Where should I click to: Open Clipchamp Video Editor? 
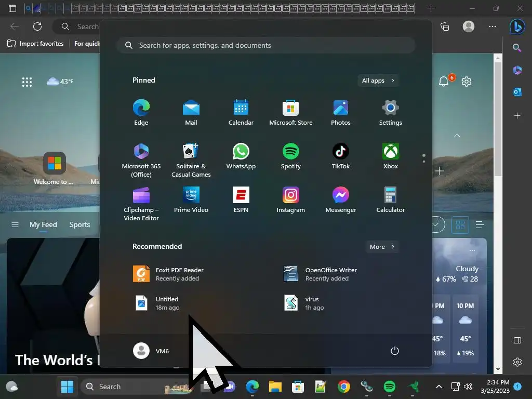click(141, 204)
